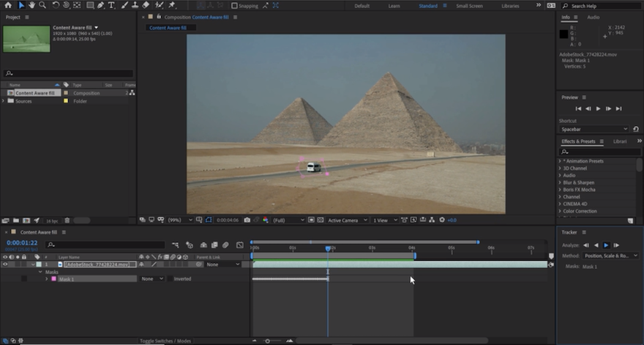Switch to the Small Screen workspace
The width and height of the screenshot is (644, 345).
coord(469,6)
